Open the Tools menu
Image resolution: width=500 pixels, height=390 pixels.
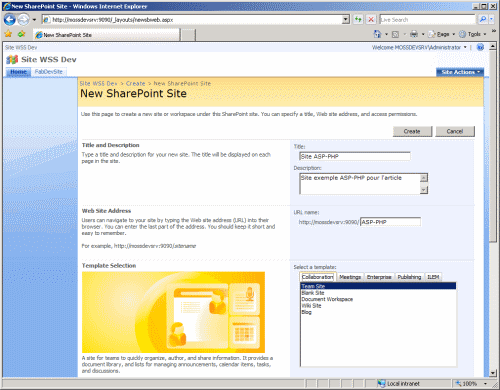472,34
